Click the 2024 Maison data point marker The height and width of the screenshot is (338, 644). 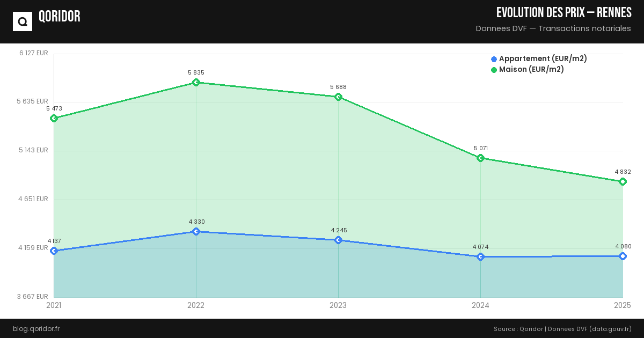[480, 158]
